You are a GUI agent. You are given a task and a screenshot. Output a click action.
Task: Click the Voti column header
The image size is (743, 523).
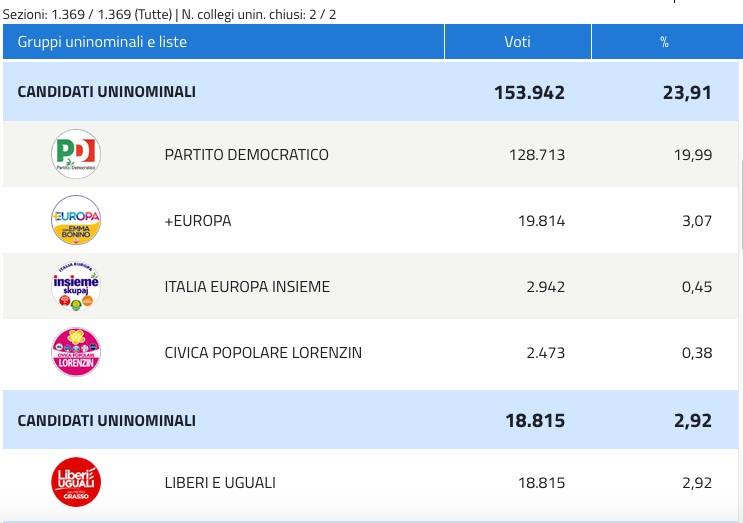click(517, 42)
